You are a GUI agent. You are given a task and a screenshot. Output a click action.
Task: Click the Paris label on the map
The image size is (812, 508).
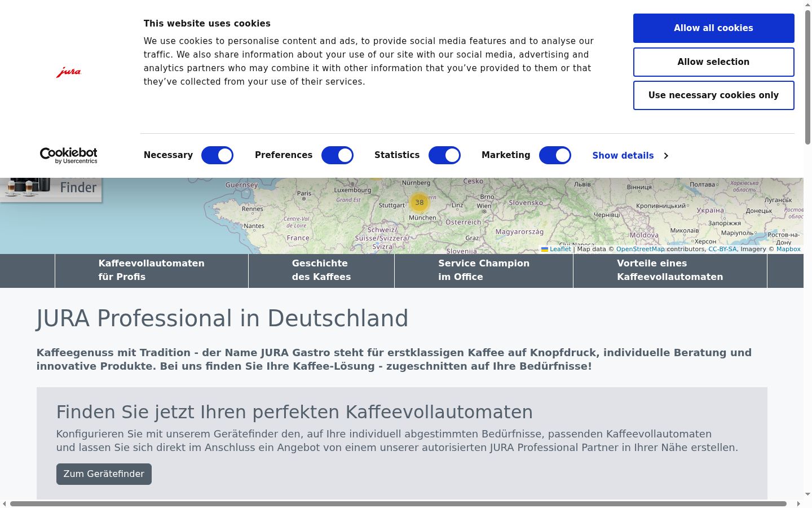click(x=304, y=193)
